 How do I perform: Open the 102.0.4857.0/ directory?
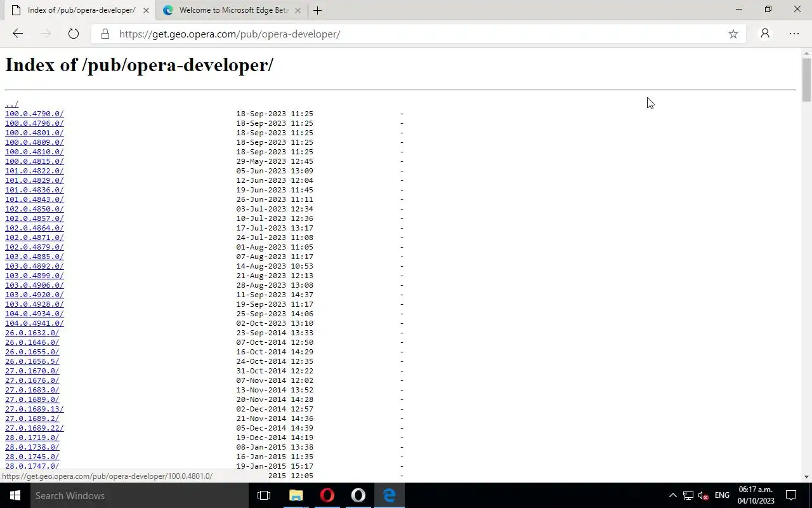point(34,218)
